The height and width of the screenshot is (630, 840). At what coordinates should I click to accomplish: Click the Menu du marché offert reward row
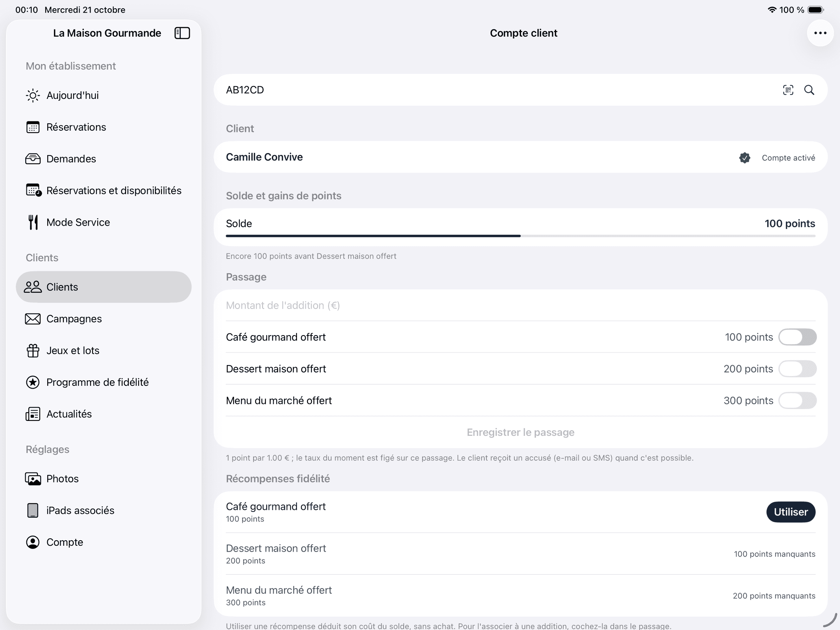[x=521, y=596]
